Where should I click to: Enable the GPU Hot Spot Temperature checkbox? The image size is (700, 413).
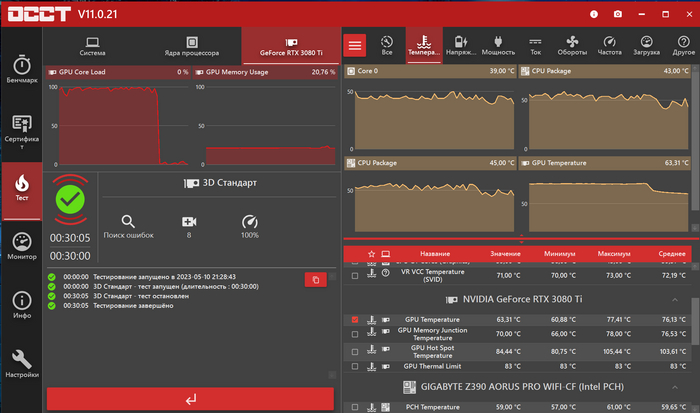tap(355, 351)
